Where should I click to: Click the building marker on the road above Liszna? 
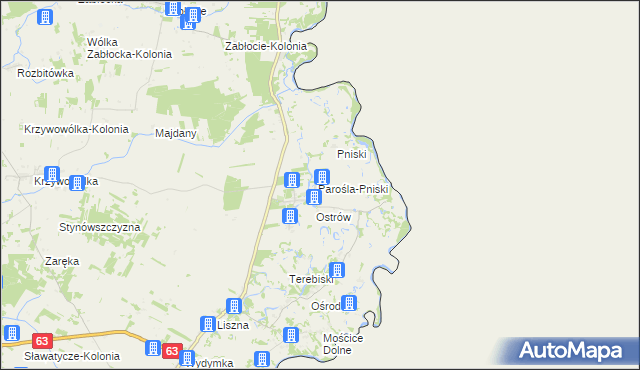point(234,306)
